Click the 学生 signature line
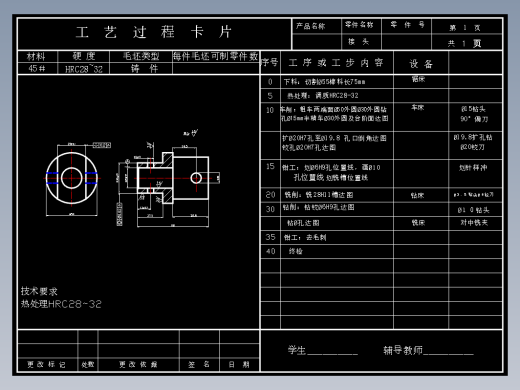The image size is (520, 390). pos(323,350)
